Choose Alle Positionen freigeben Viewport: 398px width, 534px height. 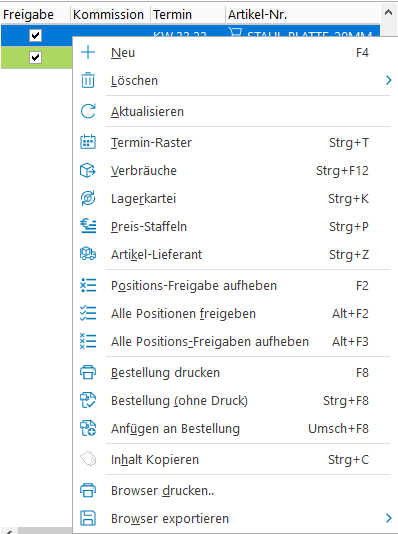pos(232,313)
